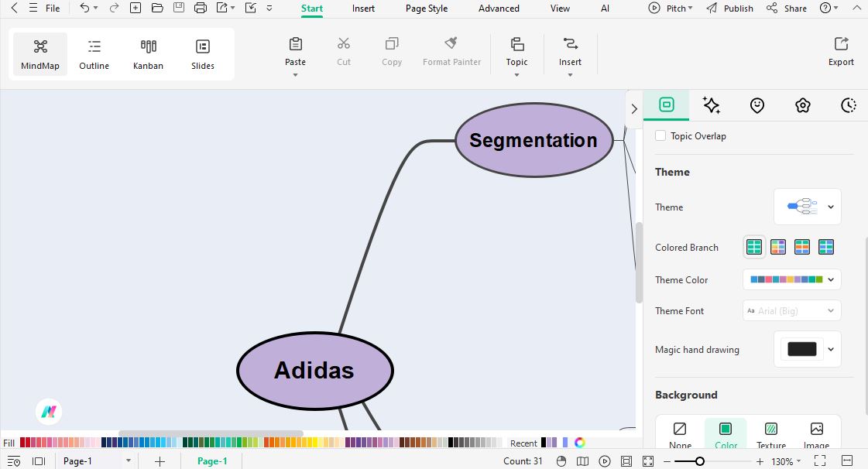Expand the Paste options arrow
868x469 pixels.
coord(296,74)
